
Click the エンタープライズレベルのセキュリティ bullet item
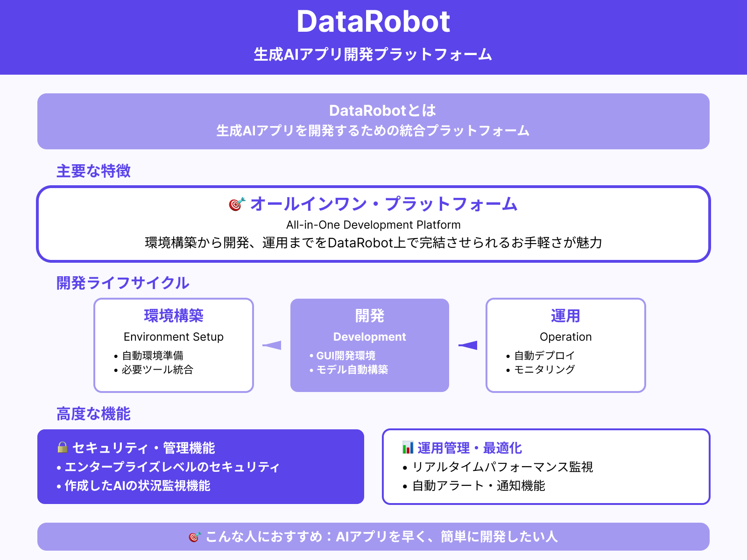pyautogui.click(x=171, y=467)
